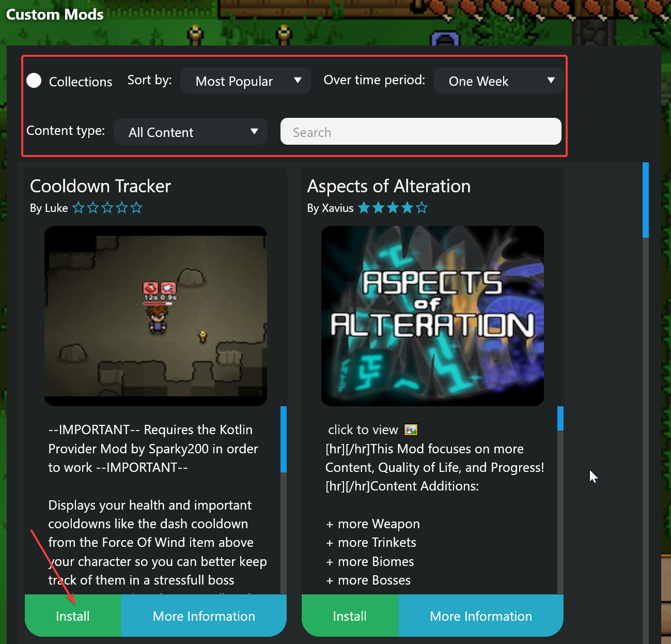Install the Cooldown Tracker mod
Viewport: 671px width, 644px height.
tap(73, 616)
